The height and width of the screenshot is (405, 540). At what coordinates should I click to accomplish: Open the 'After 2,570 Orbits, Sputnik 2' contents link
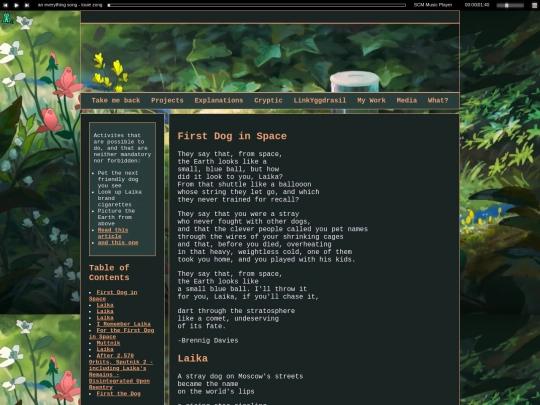coord(121,371)
